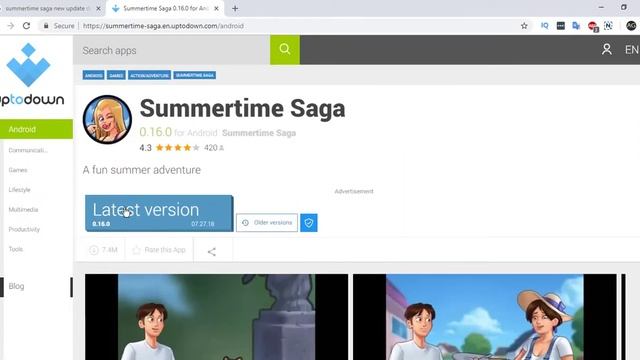This screenshot has height=360, width=640.
Task: Open the second screenshot with hat woman
Action: tap(484, 317)
